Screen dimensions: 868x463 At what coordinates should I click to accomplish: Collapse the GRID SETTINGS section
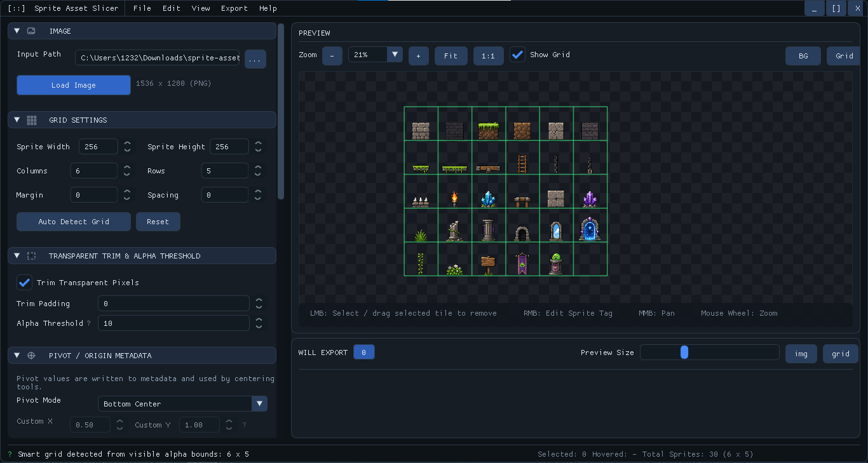pyautogui.click(x=17, y=120)
